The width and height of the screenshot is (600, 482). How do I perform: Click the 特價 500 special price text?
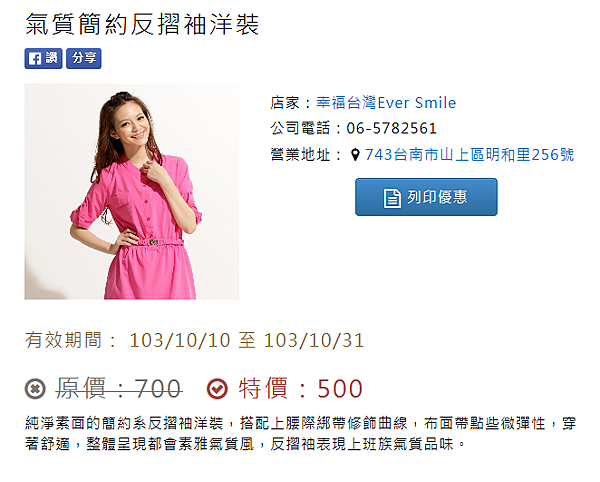point(301,389)
